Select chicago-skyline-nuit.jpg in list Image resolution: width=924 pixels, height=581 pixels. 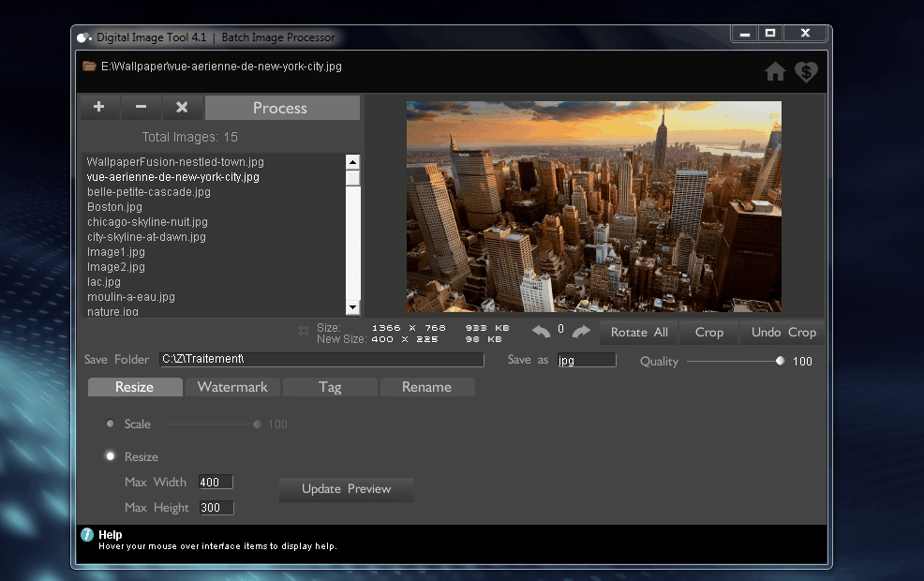[147, 221]
